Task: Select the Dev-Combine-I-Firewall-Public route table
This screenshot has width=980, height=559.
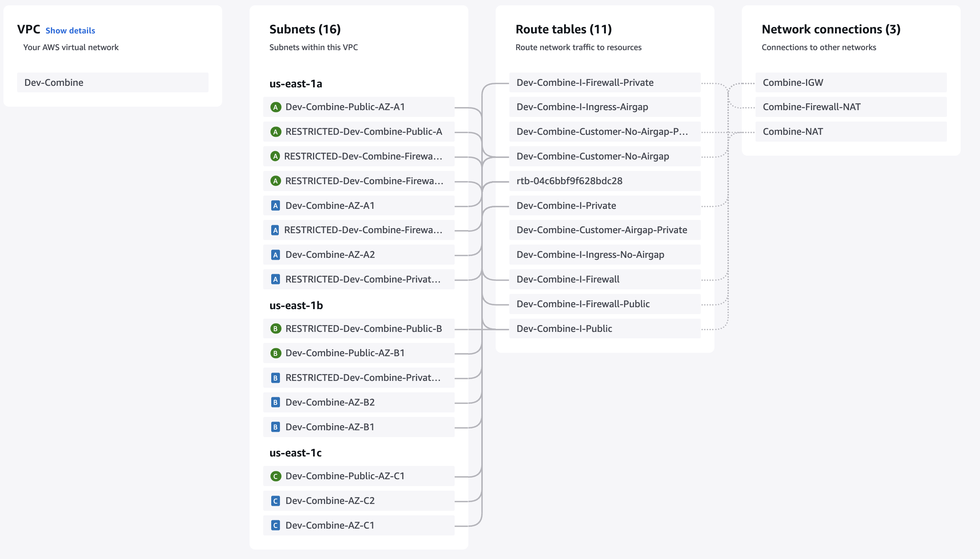Action: click(x=605, y=304)
